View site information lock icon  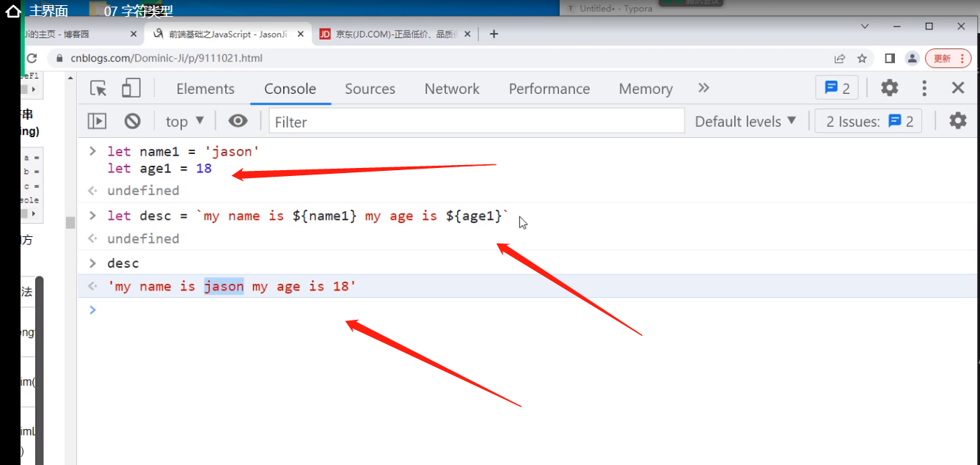click(59, 58)
